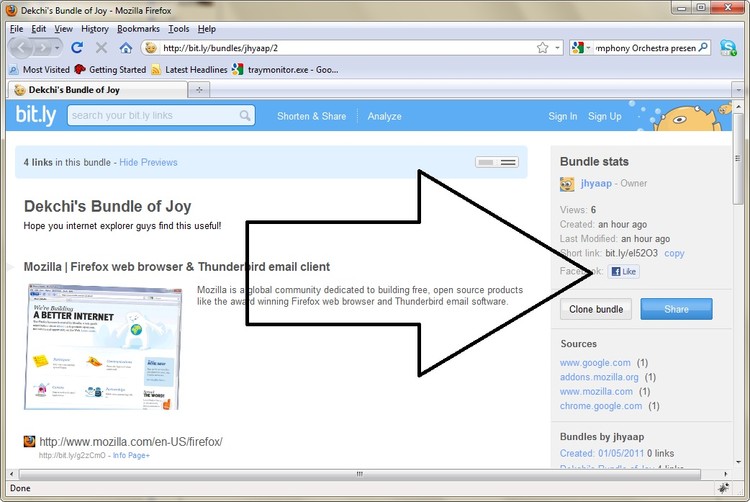Image resolution: width=750 pixels, height=502 pixels.
Task: Click the search magnifier in bit.ly search box
Action: click(x=246, y=116)
